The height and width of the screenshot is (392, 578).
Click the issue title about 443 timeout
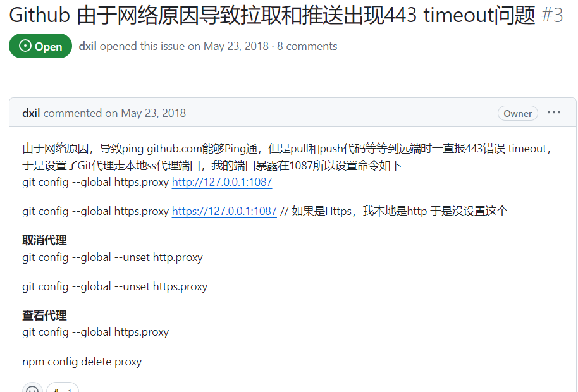pyautogui.click(x=272, y=15)
